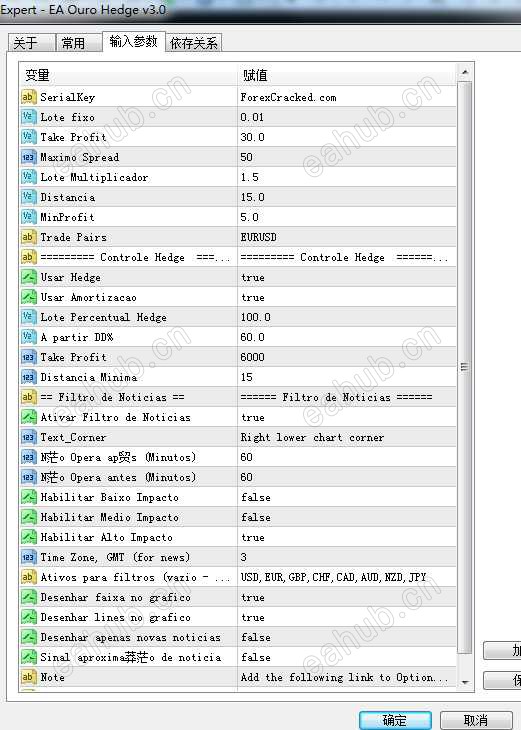Click the Lote Percentual Hedge icon
Image resolution: width=521 pixels, height=730 pixels.
click(x=28, y=317)
